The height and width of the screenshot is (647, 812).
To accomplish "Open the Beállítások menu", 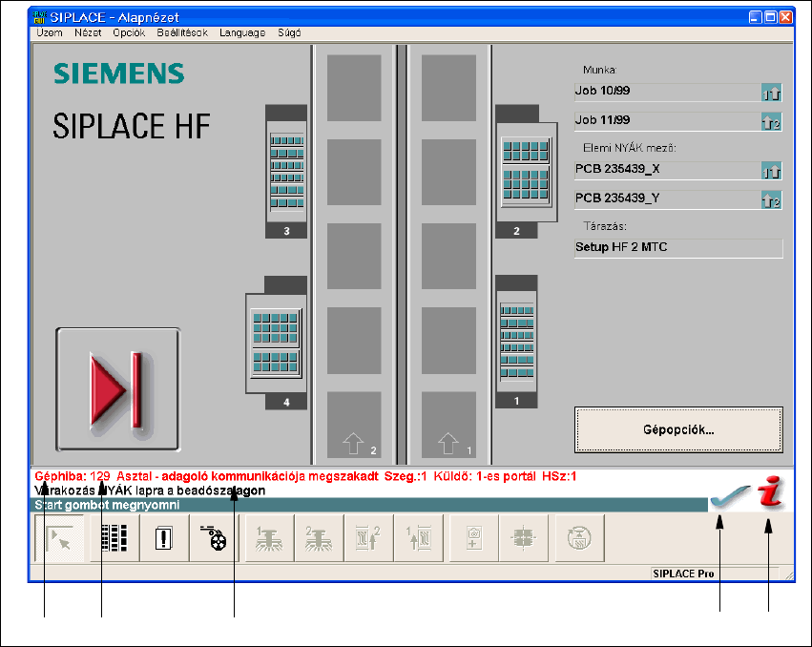I will [x=182, y=32].
